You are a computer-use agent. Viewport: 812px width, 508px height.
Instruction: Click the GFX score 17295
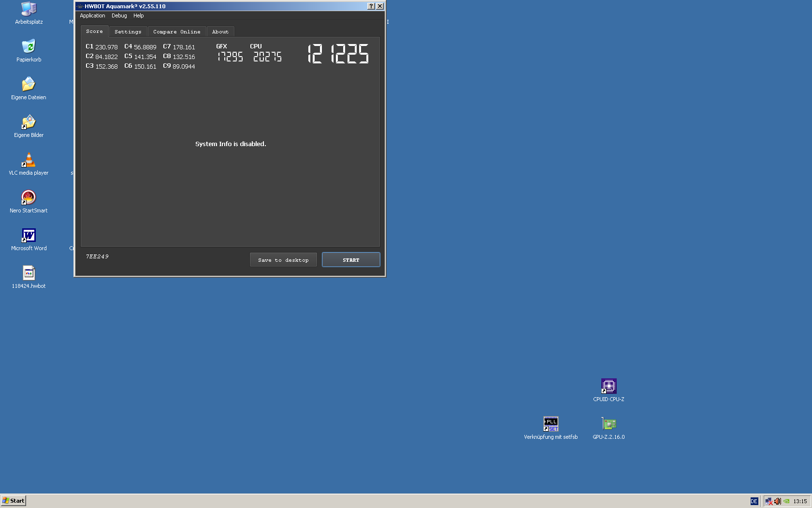coord(230,57)
